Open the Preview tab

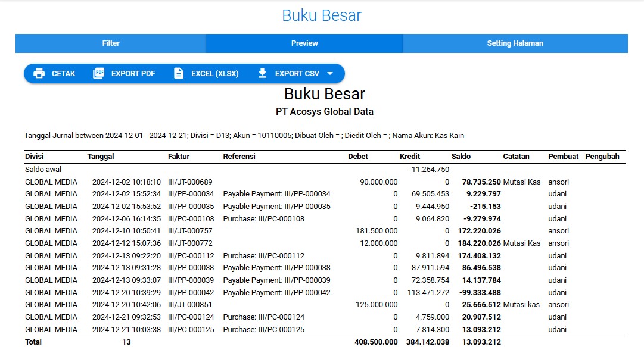coord(304,43)
